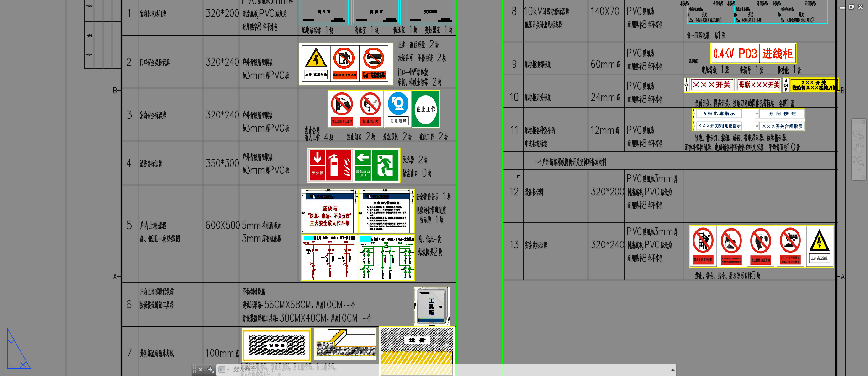
Task: Grab the command line drag handle
Action: (194, 370)
